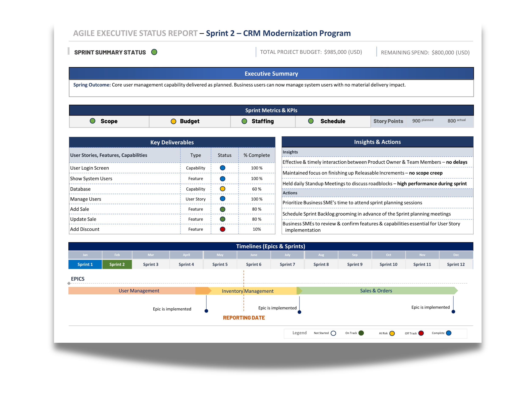Click the EPICS line diamond marker
This screenshot has width=532, height=399.
click(x=69, y=283)
